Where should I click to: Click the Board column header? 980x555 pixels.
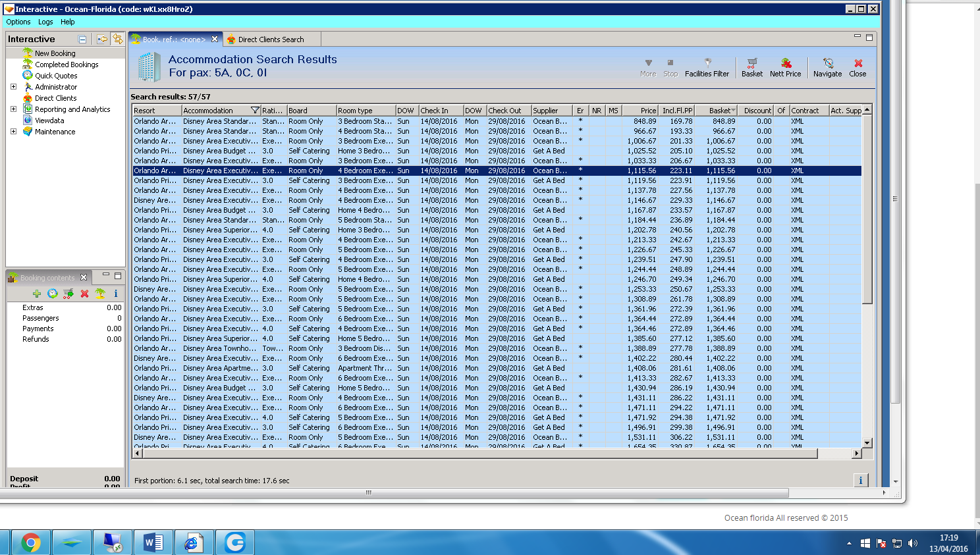312,111
